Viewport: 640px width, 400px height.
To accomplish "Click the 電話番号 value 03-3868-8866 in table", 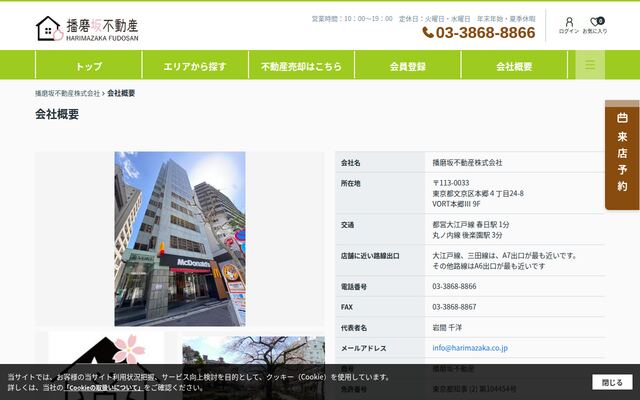I will 454,286.
